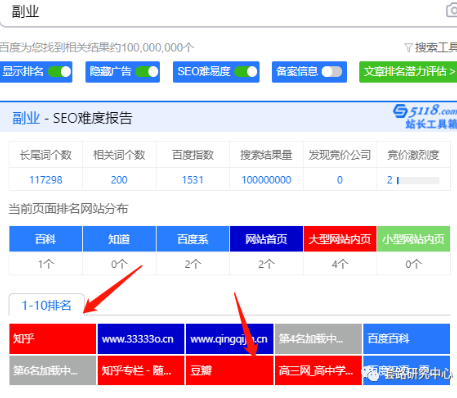
Task: Click the 百度指数 column header
Action: 193,155
